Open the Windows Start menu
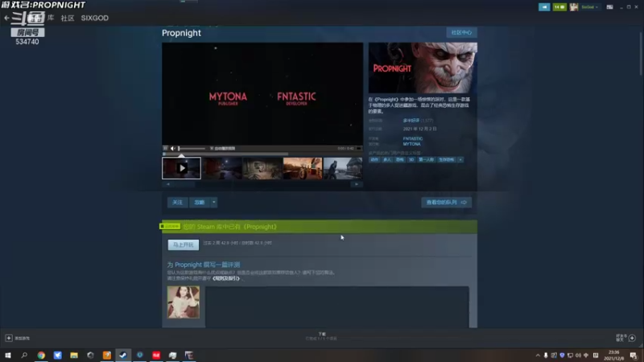Screen dimensions: 644x362 point(8,356)
